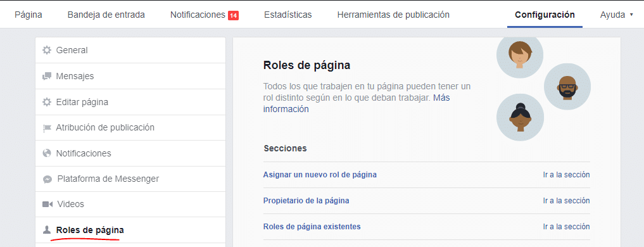
Task: Click the Atribución de publicación flag icon
Action: pos(47,128)
